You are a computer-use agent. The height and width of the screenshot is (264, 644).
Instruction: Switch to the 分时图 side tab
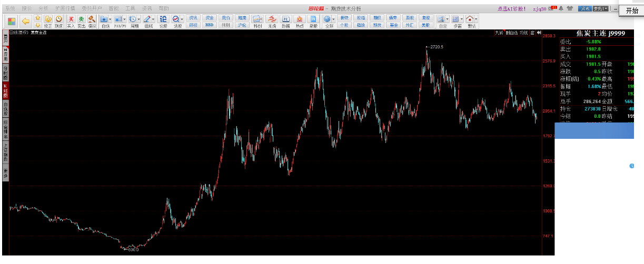[5, 72]
